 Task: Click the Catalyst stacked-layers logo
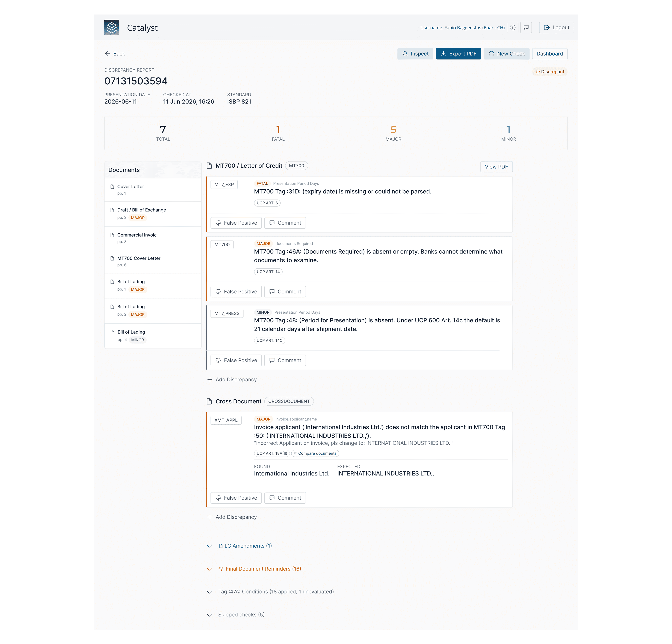click(111, 27)
